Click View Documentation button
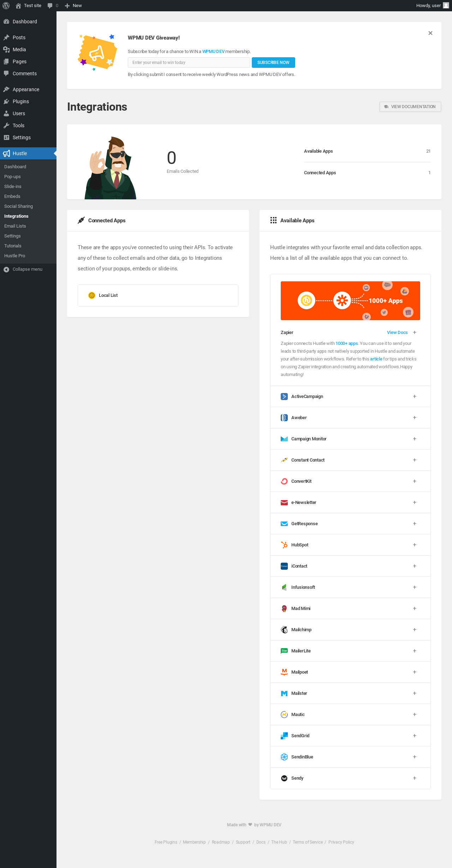452x868 pixels. 410,107
